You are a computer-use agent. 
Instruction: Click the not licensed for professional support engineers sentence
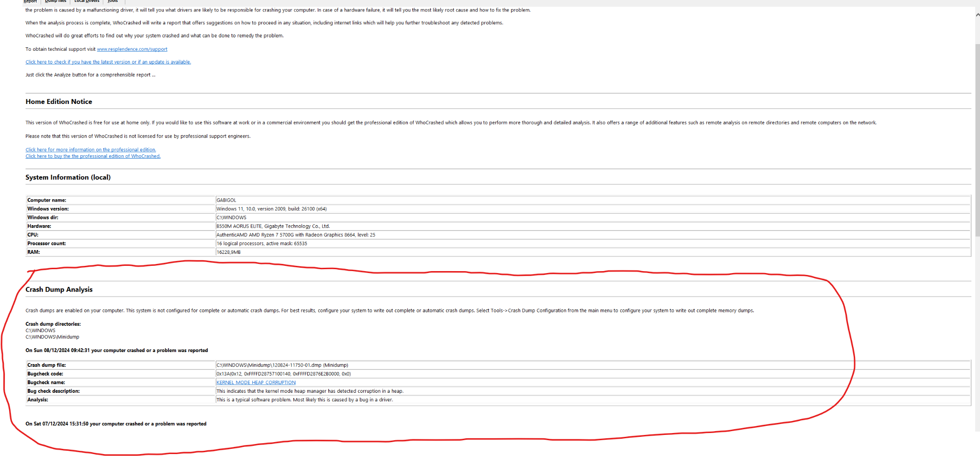pyautogui.click(x=138, y=136)
